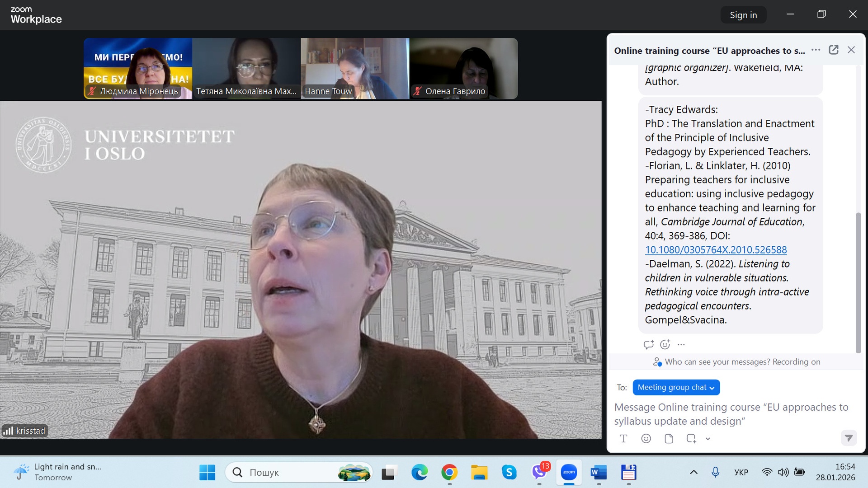Viewport: 868px width, 488px height.
Task: Close the chat side panel
Action: click(851, 50)
